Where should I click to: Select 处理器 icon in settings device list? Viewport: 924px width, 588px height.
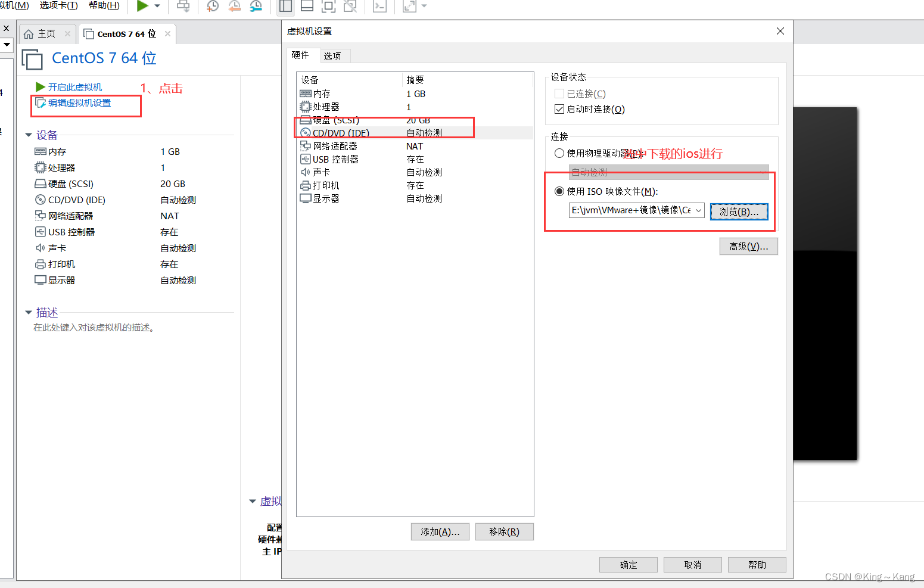[306, 107]
